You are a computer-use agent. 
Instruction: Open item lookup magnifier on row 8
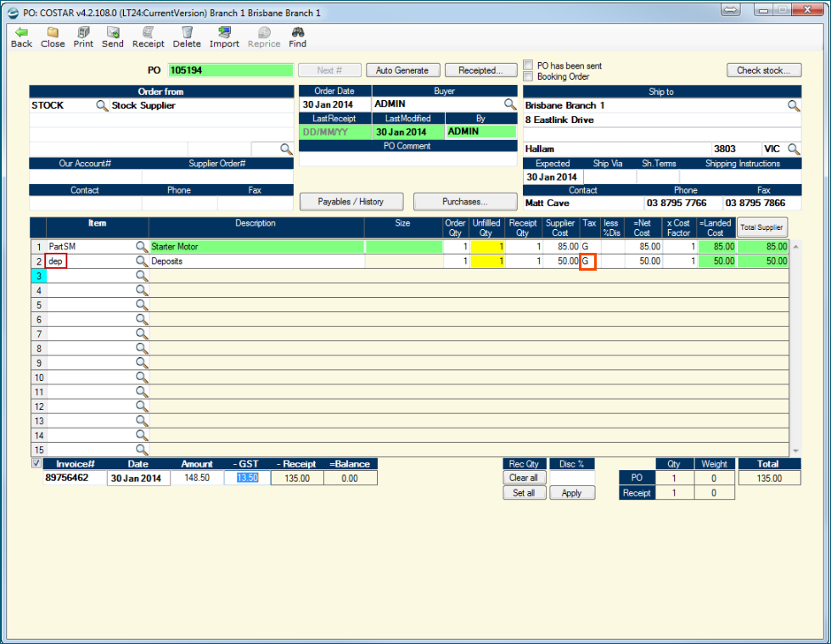(141, 348)
